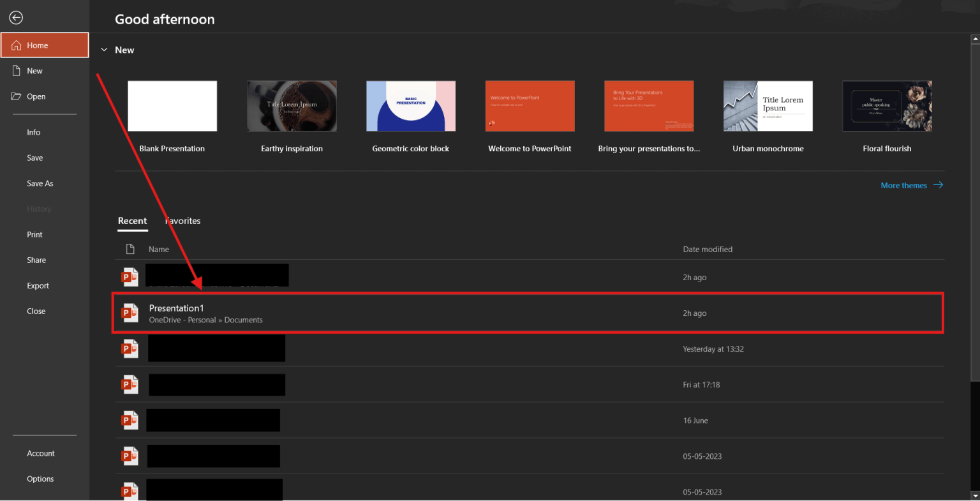Viewport: 980px width, 501px height.
Task: Click the PowerPoint file icon beside Presentation1
Action: [x=130, y=313]
